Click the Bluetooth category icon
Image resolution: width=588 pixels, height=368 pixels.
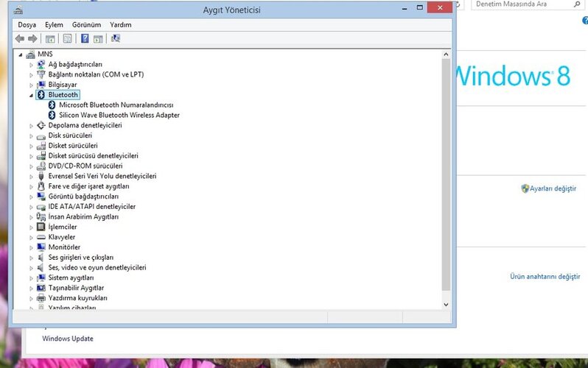pos(41,95)
